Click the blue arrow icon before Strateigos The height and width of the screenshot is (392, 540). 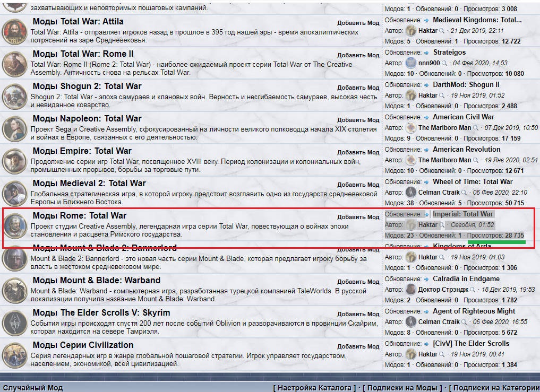tap(426, 53)
